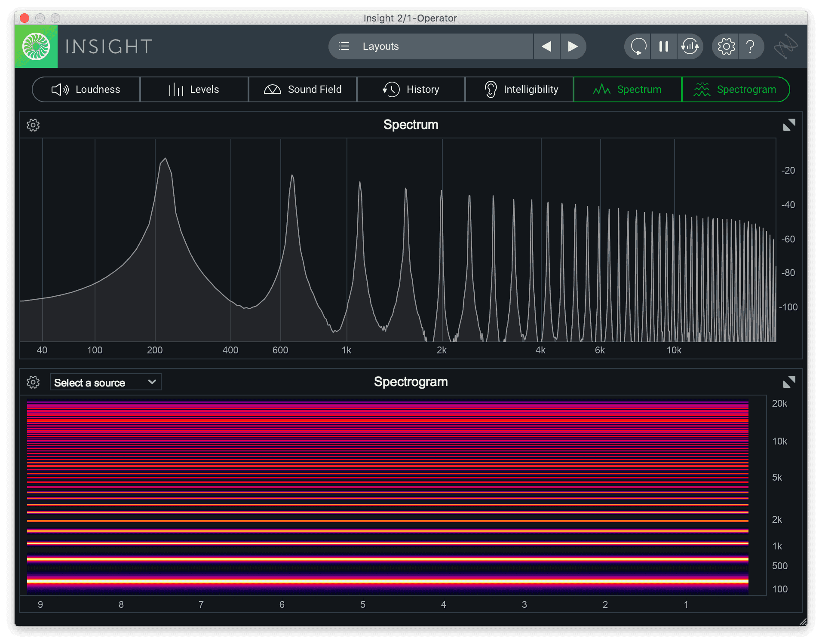Click the 10k label on spectrum axis
Screen dimensions: 822x644
[674, 350]
